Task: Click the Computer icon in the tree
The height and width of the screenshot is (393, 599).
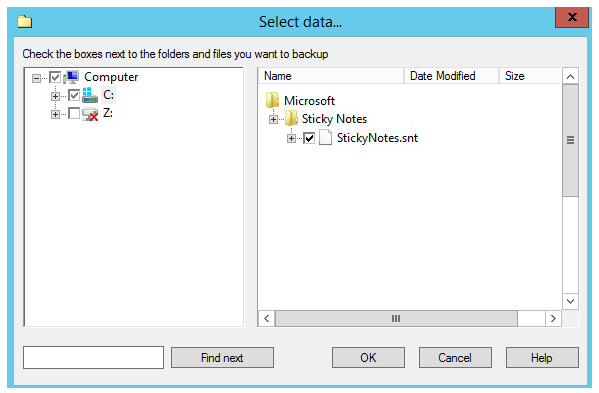Action: pyautogui.click(x=71, y=77)
